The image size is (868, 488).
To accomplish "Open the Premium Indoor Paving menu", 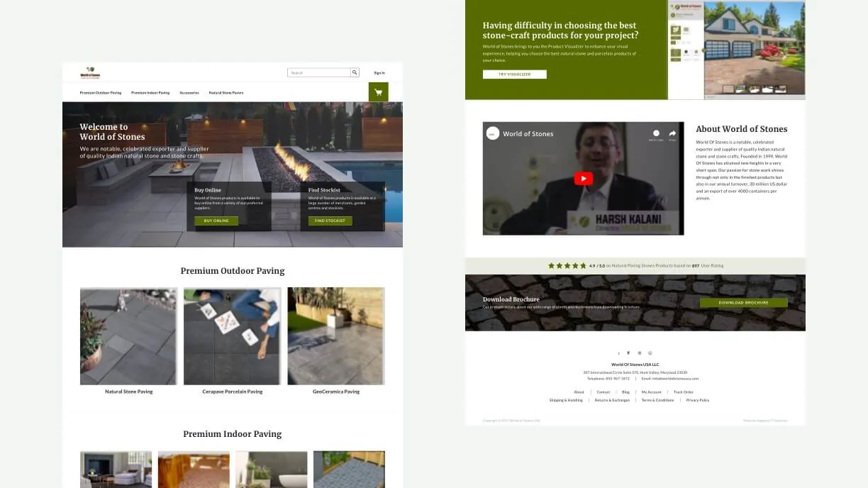I will click(150, 91).
